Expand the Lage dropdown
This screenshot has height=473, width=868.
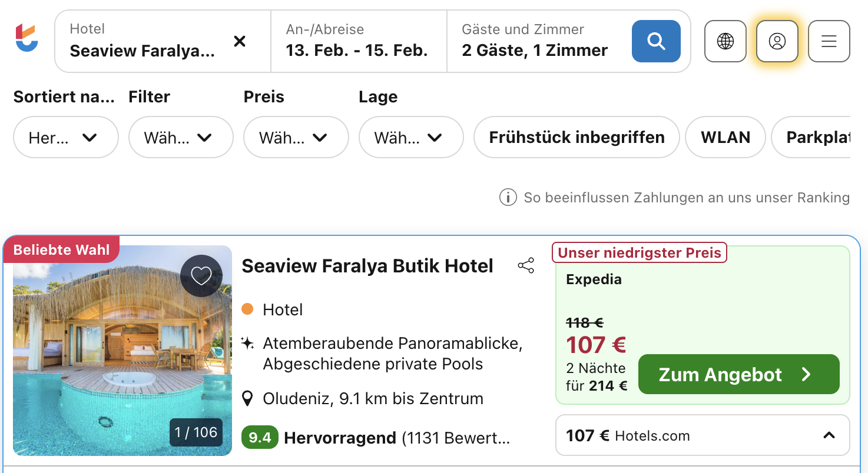tap(411, 138)
